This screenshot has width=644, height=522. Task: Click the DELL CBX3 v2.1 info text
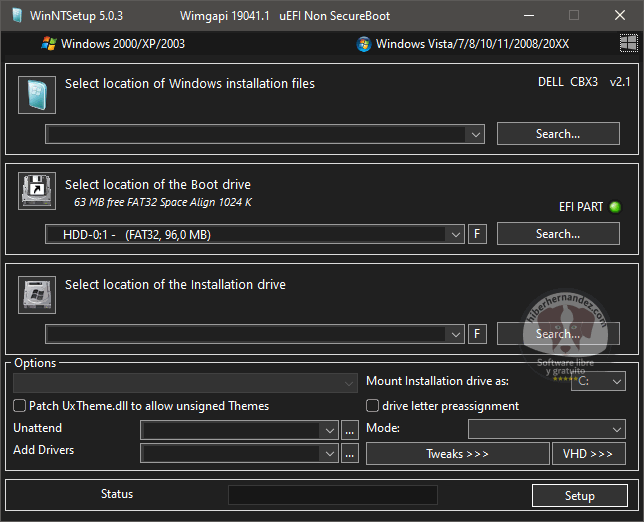(584, 82)
